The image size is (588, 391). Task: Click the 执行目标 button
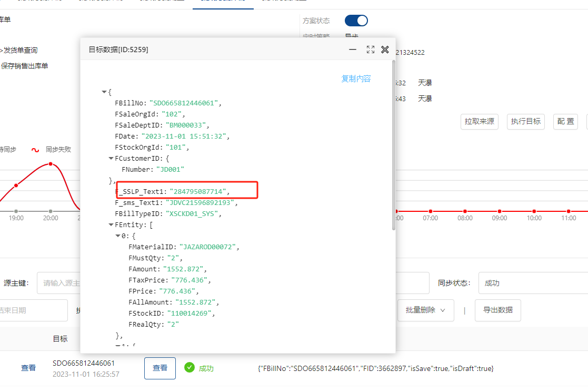[x=525, y=121]
